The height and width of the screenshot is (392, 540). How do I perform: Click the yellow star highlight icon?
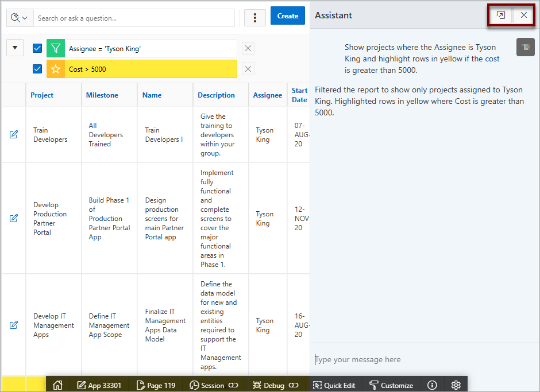pos(56,69)
